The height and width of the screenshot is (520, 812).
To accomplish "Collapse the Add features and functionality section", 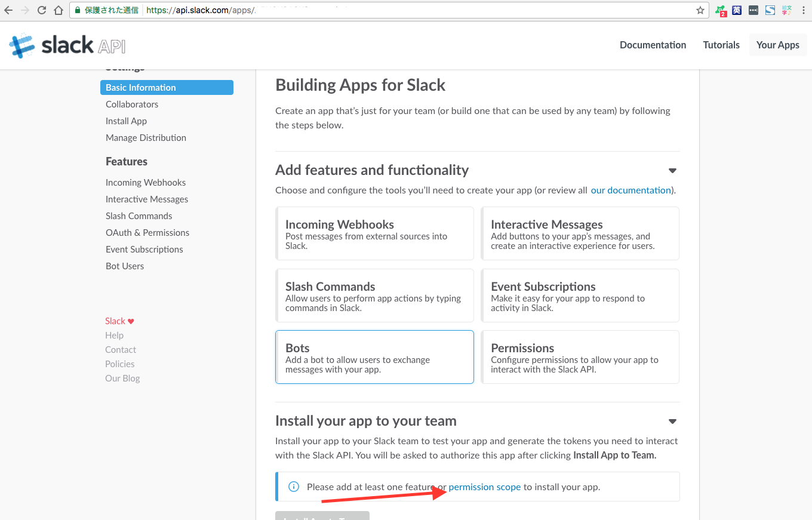I will pos(672,170).
